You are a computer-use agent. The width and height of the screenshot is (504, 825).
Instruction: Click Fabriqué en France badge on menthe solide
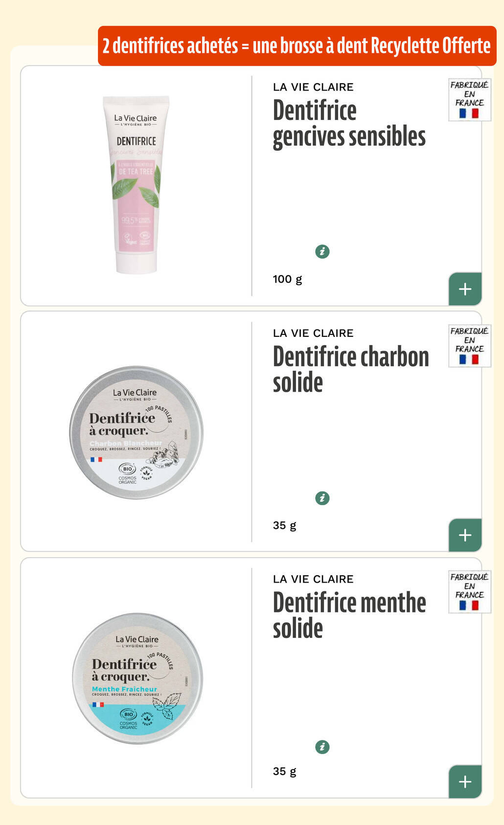pyautogui.click(x=469, y=592)
